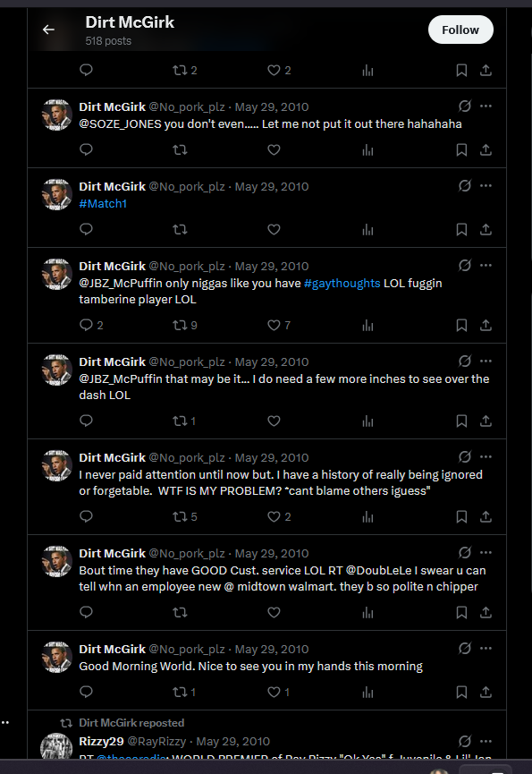Bookmark the 'WTF IS MY PROBLEM' tweet
Image resolution: width=532 pixels, height=774 pixels.
pos(461,517)
